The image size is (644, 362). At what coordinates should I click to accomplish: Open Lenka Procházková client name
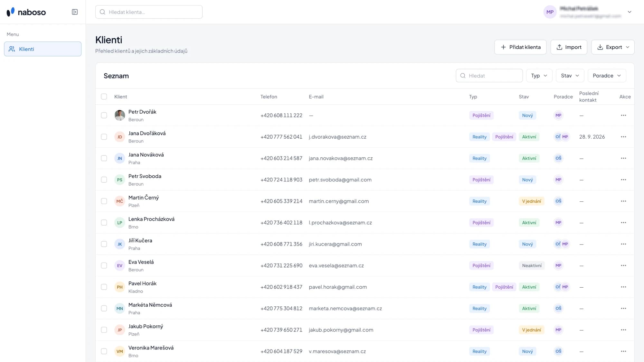[151, 219]
